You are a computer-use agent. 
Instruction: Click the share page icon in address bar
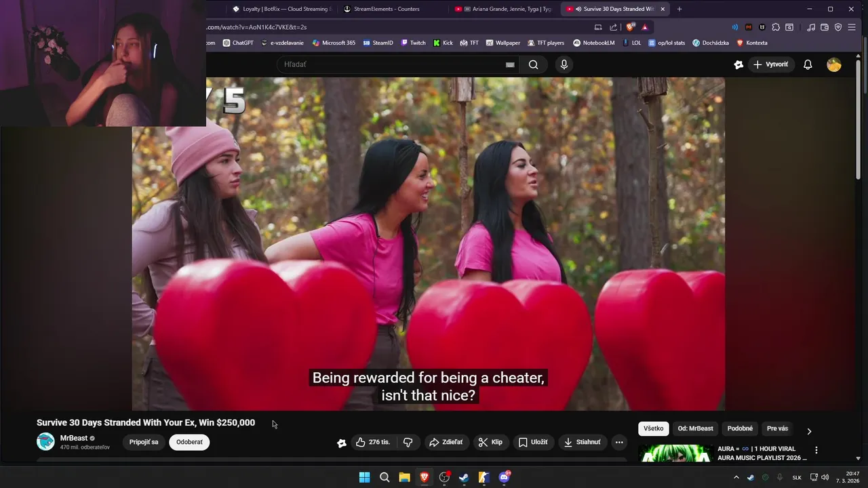click(x=614, y=27)
